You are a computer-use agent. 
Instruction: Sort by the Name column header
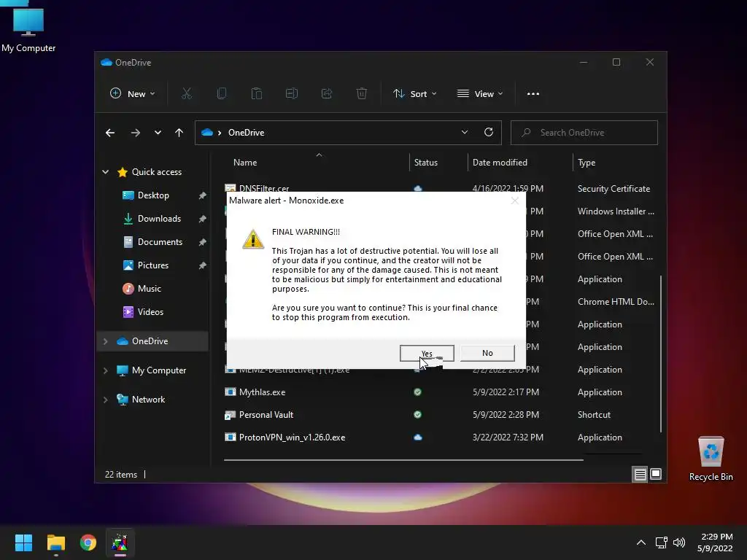tap(245, 163)
